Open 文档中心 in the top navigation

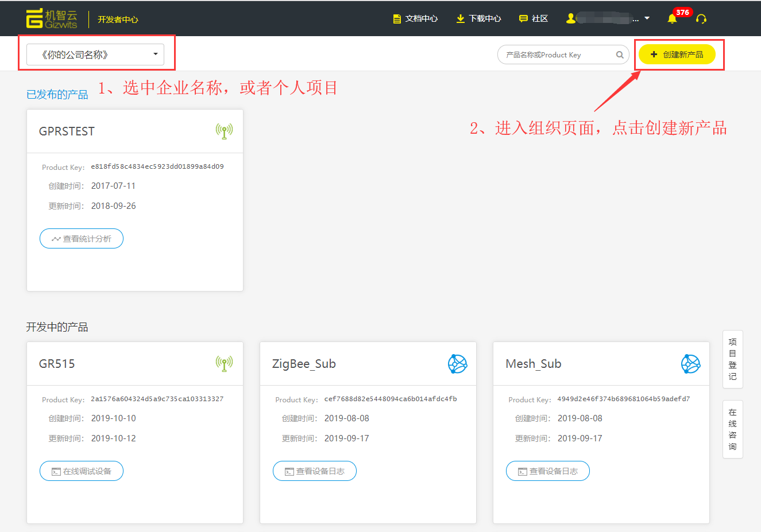pos(415,19)
